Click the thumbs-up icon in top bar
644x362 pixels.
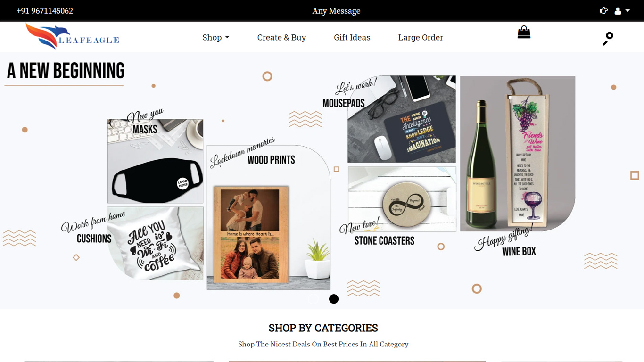point(603,11)
